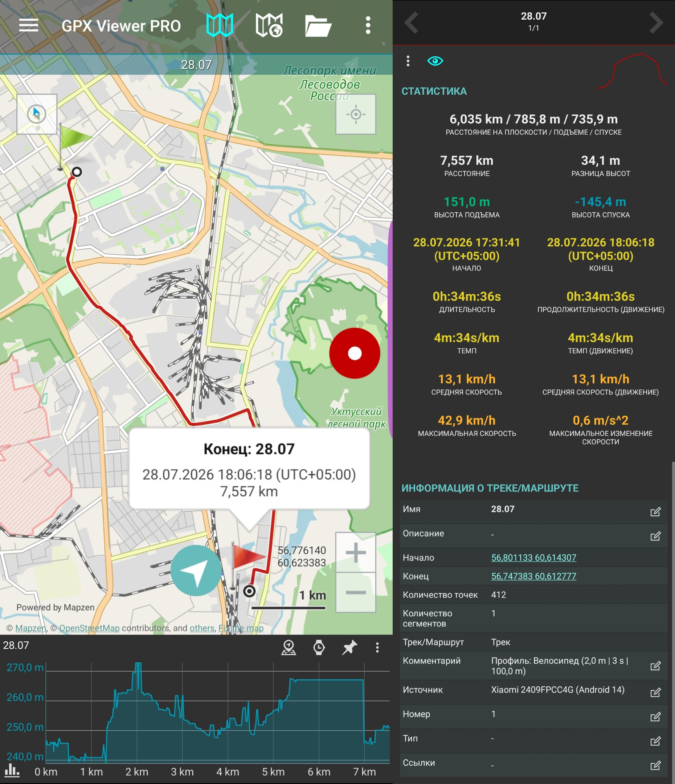Tap the teal navigation arrow button
Viewport: 675px width, 784px height.
tap(196, 571)
